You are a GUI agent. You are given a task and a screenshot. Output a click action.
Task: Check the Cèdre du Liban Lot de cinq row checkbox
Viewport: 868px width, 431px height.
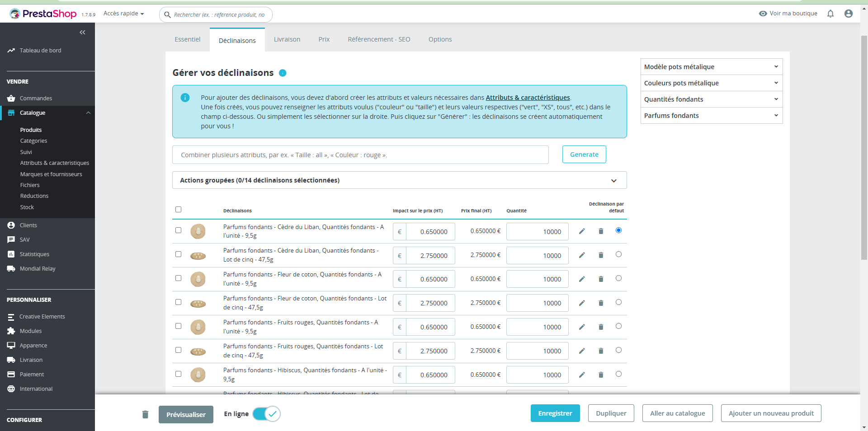(x=178, y=254)
